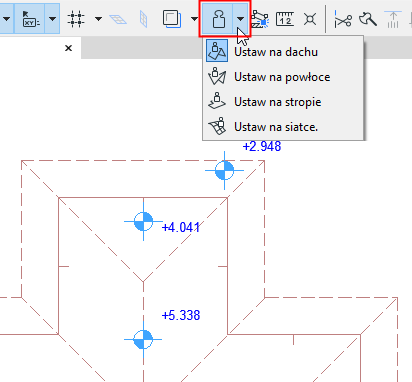Open the trace options dropdown arrow
Screen dimensions: 412x382
(x=195, y=19)
